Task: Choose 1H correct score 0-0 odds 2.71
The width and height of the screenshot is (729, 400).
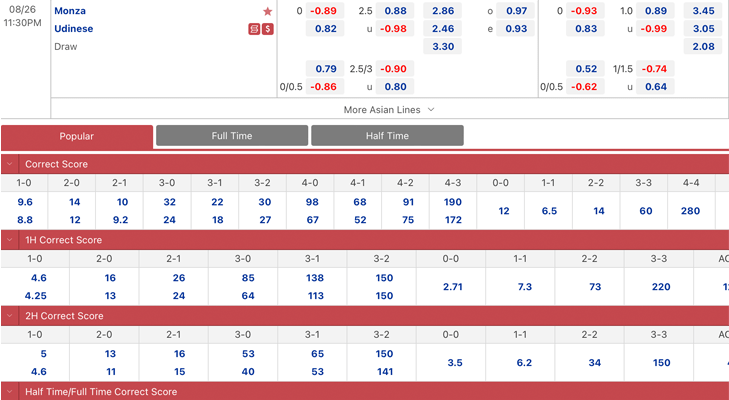Action: (x=452, y=287)
